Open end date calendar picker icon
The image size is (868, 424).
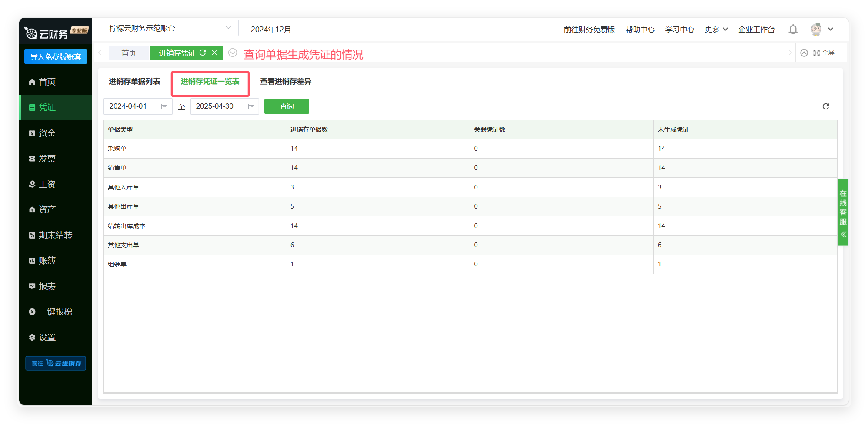click(x=251, y=106)
